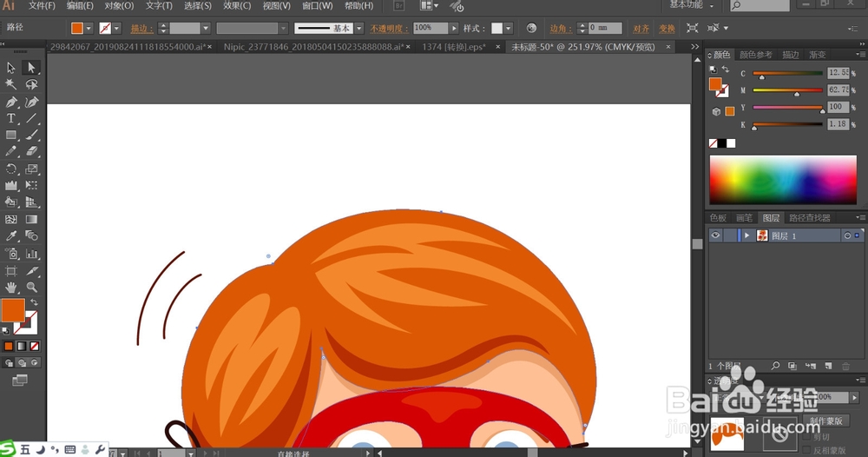Click 对齐 link in control bar
Viewport: 868px width, 457px height.
click(x=641, y=29)
